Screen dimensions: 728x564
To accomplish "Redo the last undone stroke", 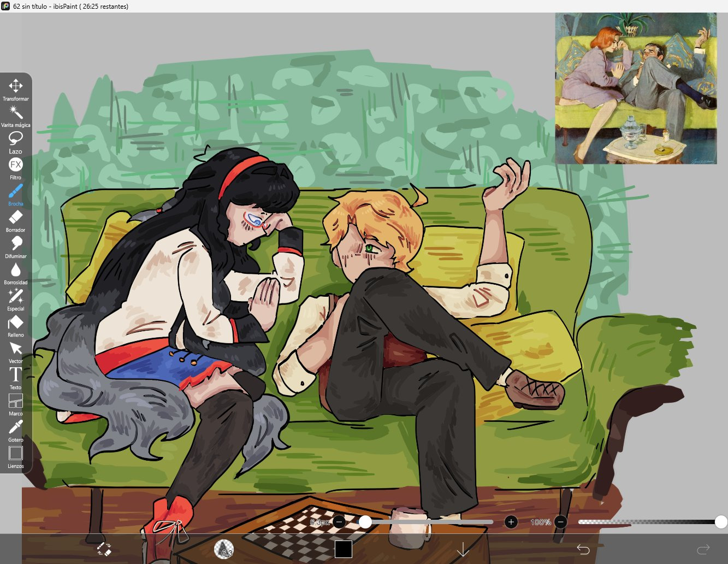I will click(x=703, y=549).
